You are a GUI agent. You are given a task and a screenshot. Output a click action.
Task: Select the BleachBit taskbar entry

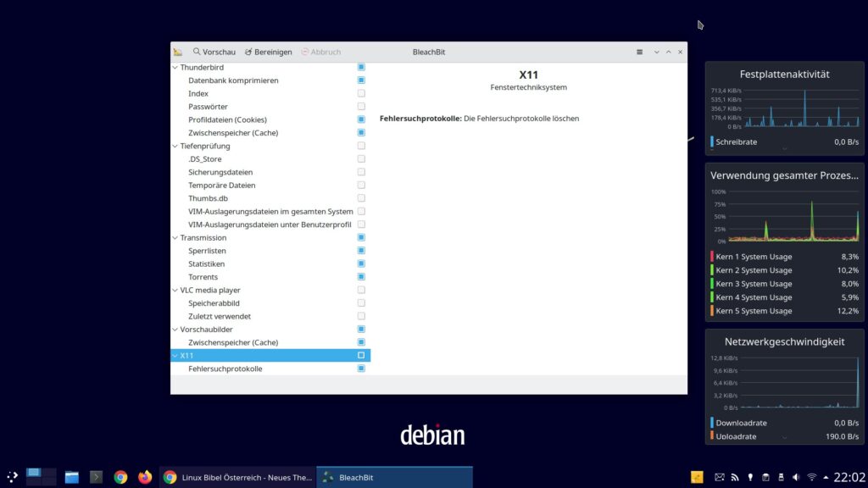[395, 477]
